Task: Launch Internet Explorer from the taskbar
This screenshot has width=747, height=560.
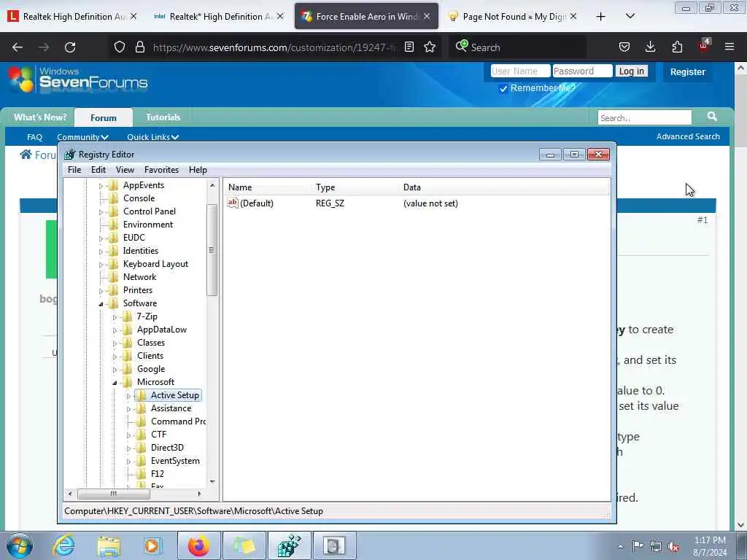Action: coord(64,545)
